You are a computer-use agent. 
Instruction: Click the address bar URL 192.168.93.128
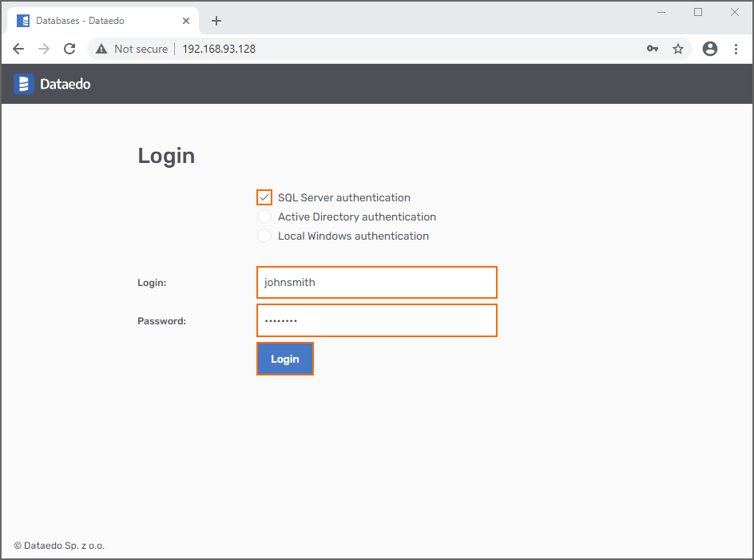point(219,49)
